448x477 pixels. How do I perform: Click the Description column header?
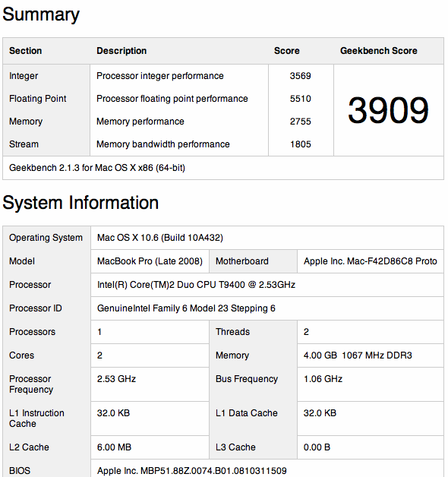pyautogui.click(x=121, y=50)
